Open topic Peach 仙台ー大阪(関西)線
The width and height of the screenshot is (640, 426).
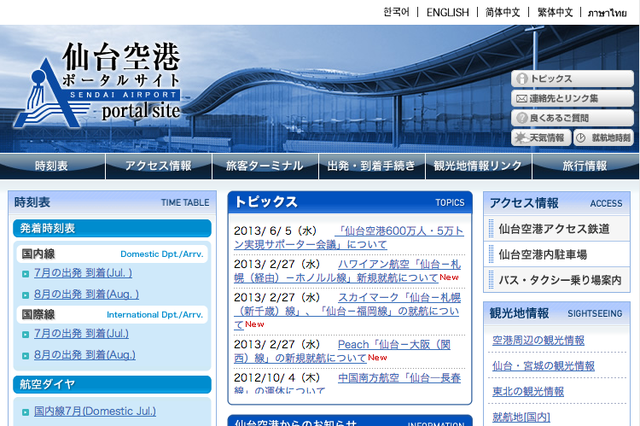pos(342,351)
